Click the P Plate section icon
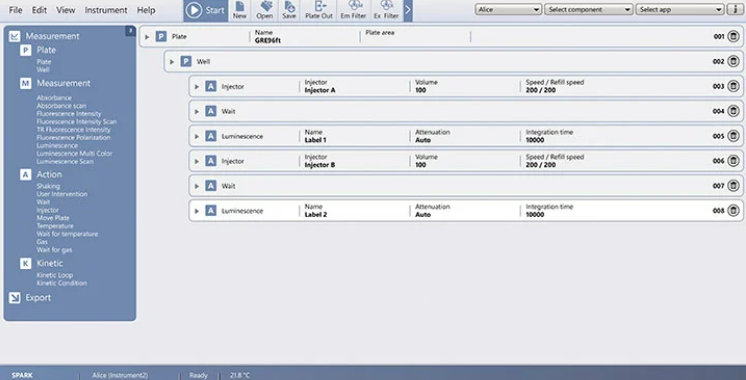This screenshot has height=380, width=746. point(26,50)
